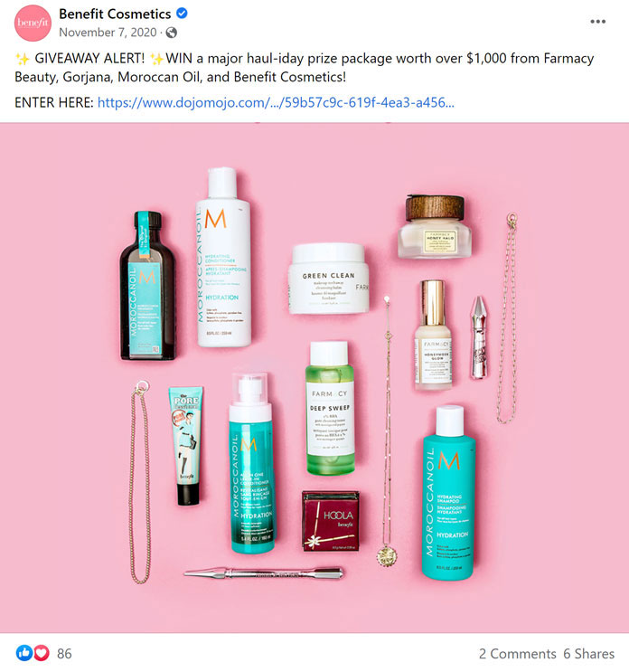
Task: Open the 2 Comments list
Action: click(517, 654)
